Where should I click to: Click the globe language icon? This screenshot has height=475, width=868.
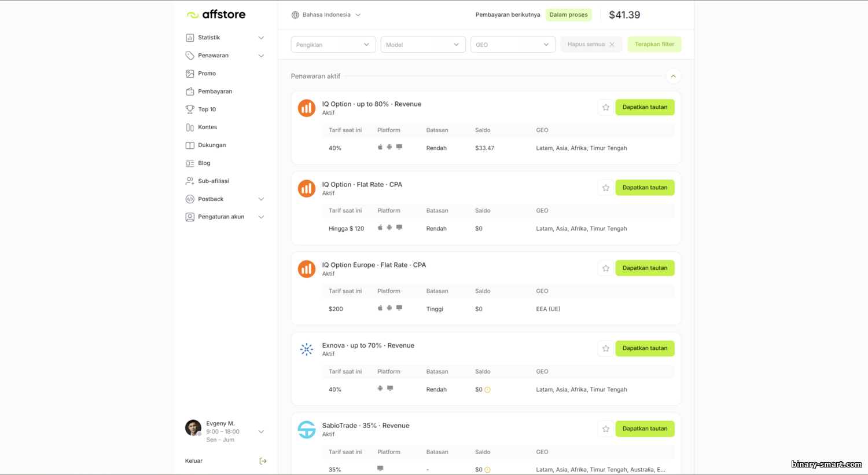pos(295,15)
